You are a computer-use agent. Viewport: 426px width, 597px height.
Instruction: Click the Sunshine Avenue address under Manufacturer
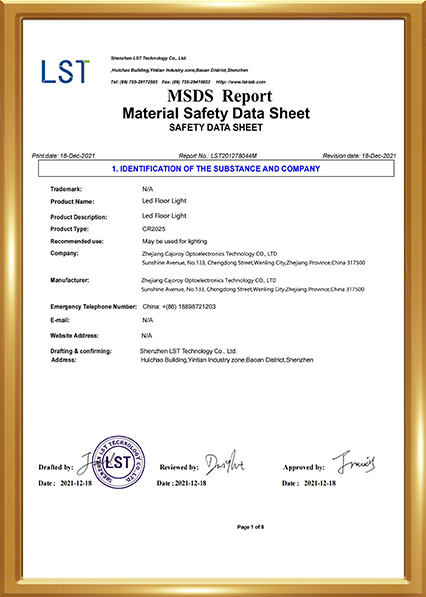pyautogui.click(x=253, y=289)
